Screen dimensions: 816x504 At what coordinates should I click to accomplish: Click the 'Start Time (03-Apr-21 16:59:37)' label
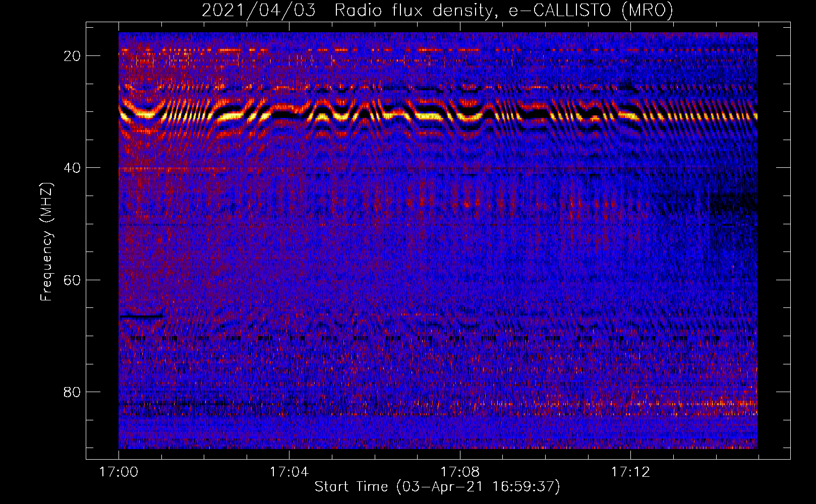(437, 487)
